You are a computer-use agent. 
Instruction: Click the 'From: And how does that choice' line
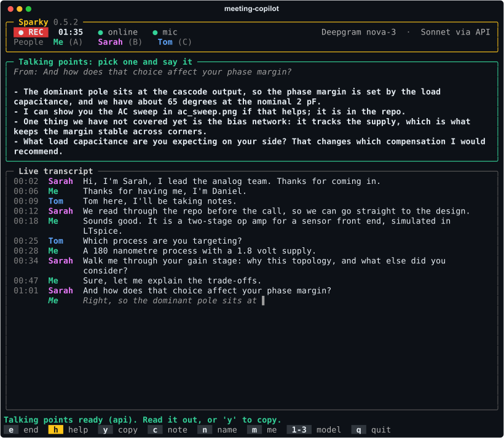click(x=152, y=72)
